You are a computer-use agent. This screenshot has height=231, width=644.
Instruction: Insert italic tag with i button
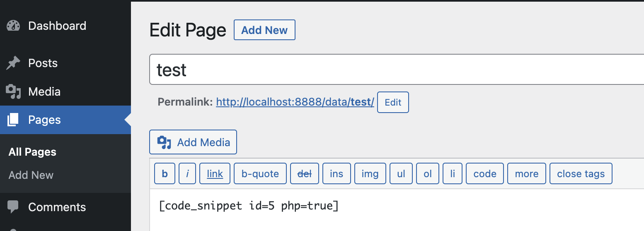coord(187,173)
